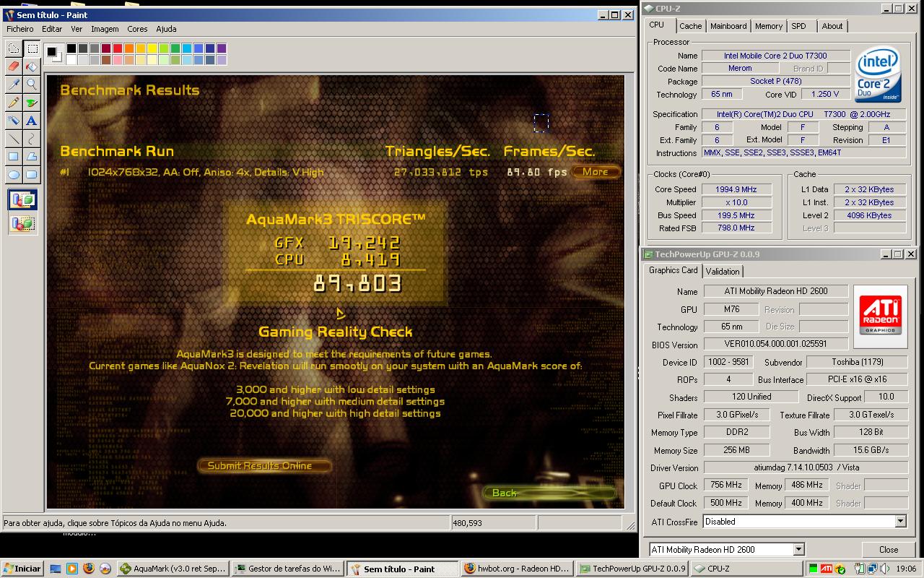Pick the red color swatch
The image size is (924, 578).
tap(118, 48)
